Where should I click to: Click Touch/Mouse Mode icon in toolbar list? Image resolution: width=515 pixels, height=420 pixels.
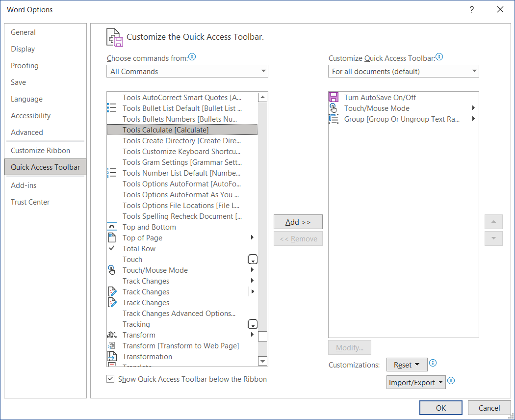(334, 108)
